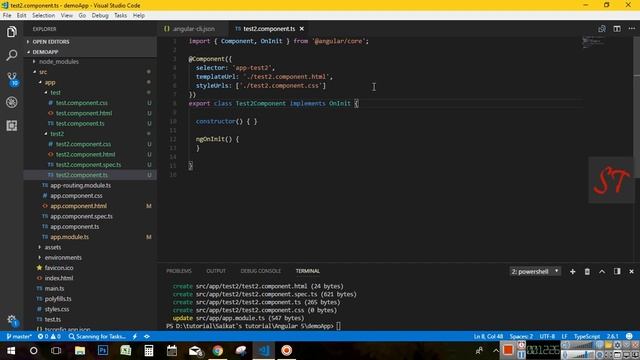The width and height of the screenshot is (640, 360).
Task: Switch to the OUTPUT panel tab
Action: [216, 271]
